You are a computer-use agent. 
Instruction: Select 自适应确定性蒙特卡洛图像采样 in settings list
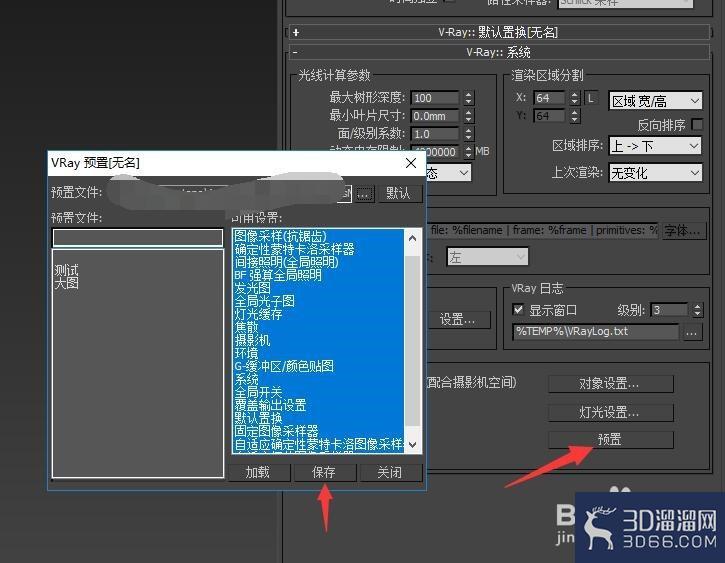(x=319, y=445)
